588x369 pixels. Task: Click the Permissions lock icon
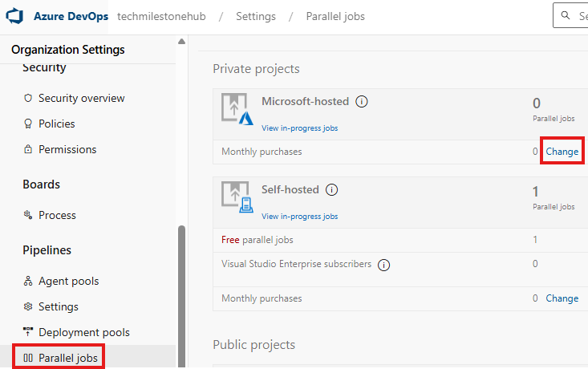coord(28,149)
